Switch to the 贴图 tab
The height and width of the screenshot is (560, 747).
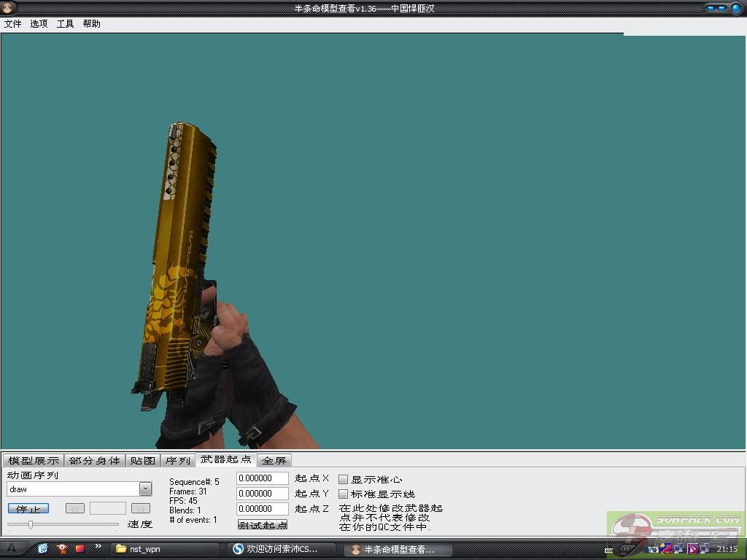click(143, 461)
